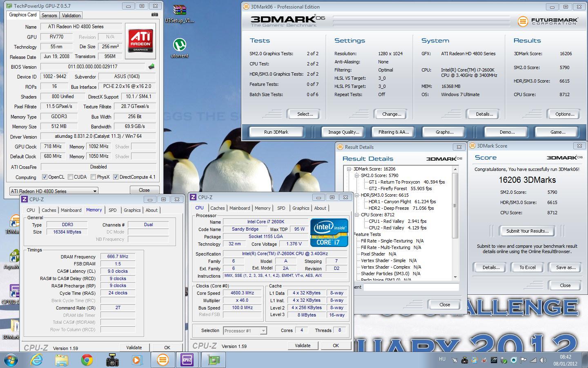Click the volume speaker tray icon
Image resolution: width=588 pixels, height=368 pixels.
pos(543,360)
